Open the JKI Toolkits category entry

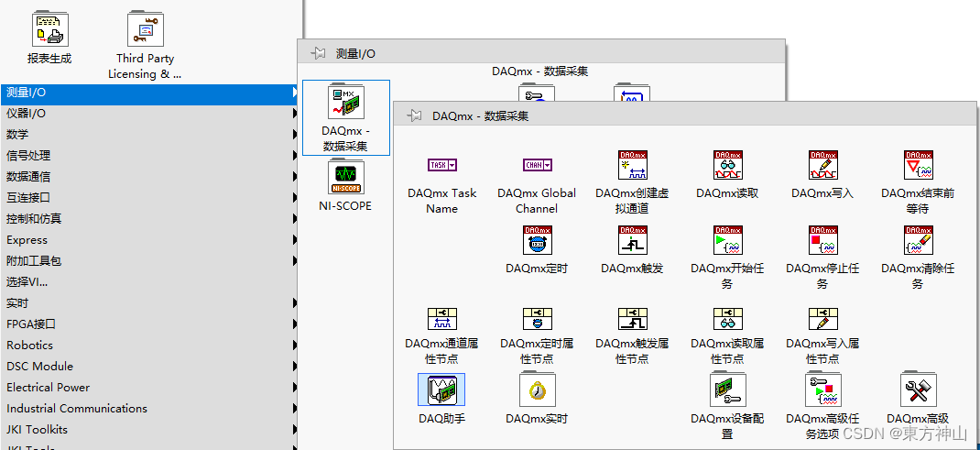click(150, 429)
